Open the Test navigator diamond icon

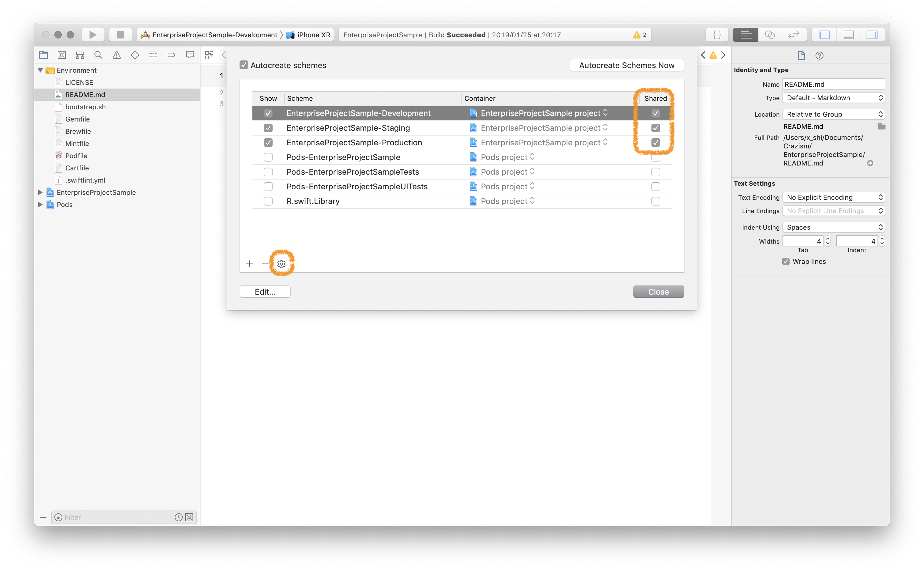tap(135, 55)
